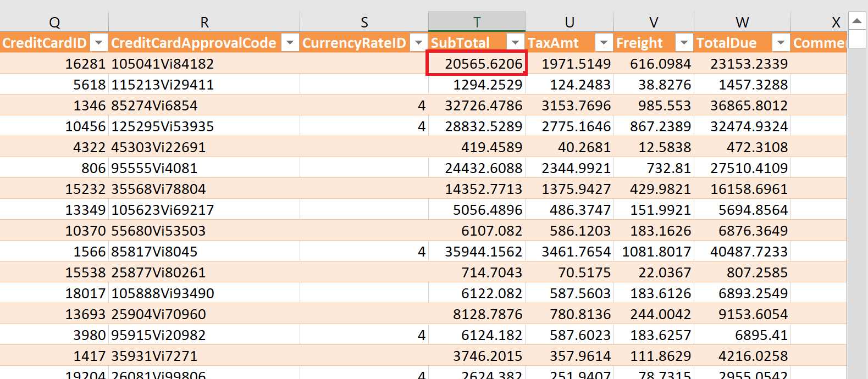Select column Q header

point(54,22)
